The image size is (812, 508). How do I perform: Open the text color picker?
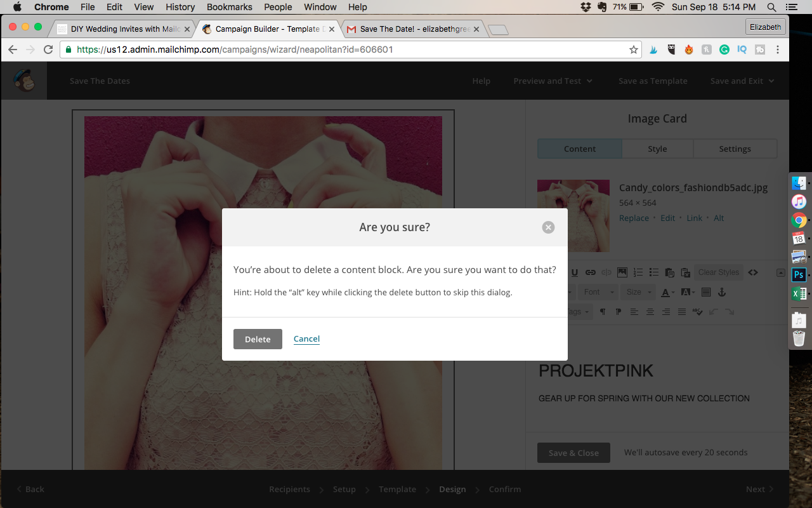click(668, 292)
